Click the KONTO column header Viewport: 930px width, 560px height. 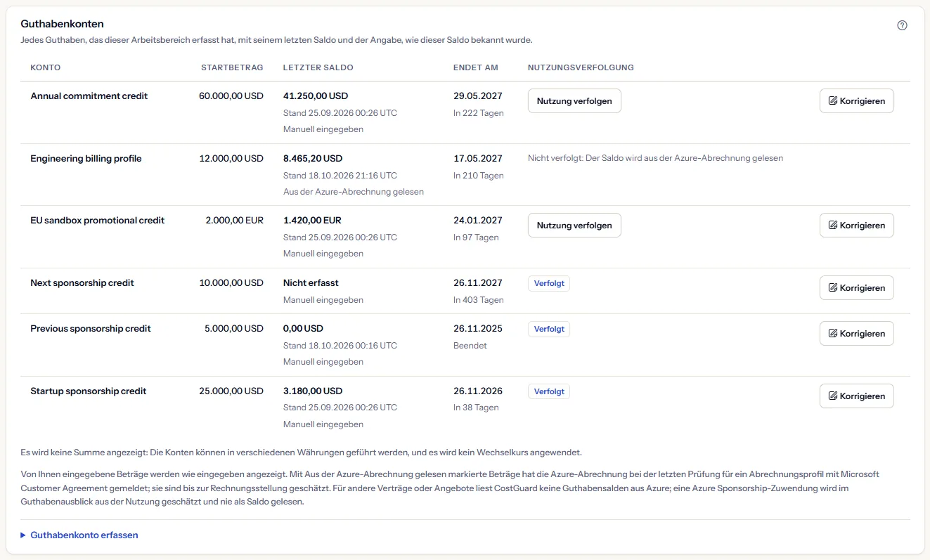46,67
